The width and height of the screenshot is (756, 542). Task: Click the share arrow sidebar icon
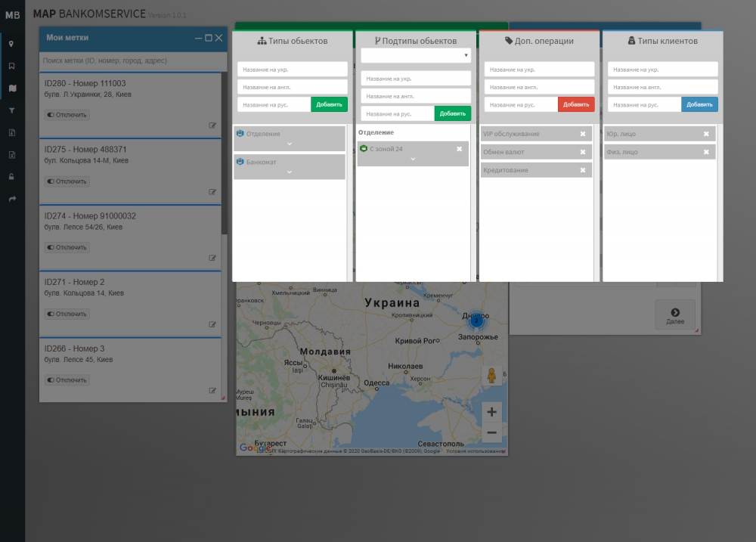coord(11,199)
